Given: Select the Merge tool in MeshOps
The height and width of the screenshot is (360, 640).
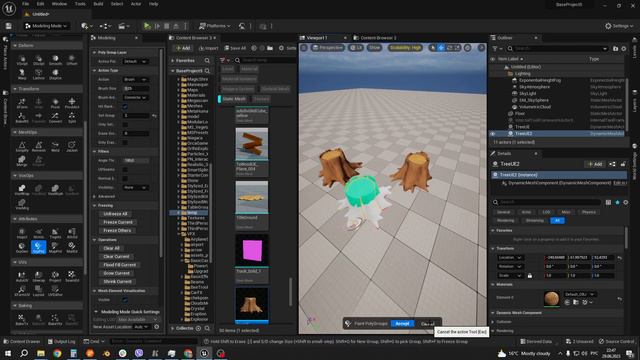Looking at the screenshot, I should (22, 161).
